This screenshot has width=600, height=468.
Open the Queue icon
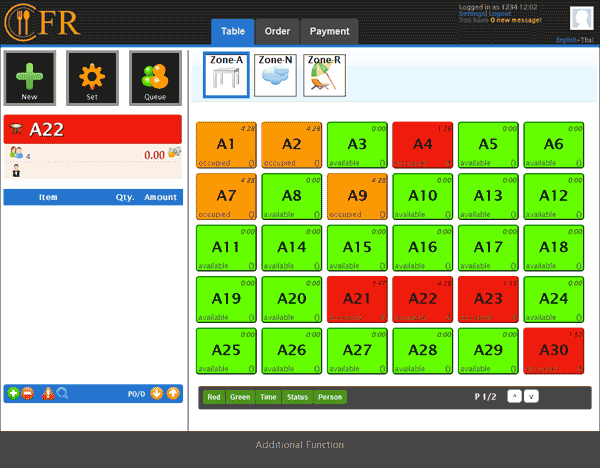pyautogui.click(x=155, y=78)
